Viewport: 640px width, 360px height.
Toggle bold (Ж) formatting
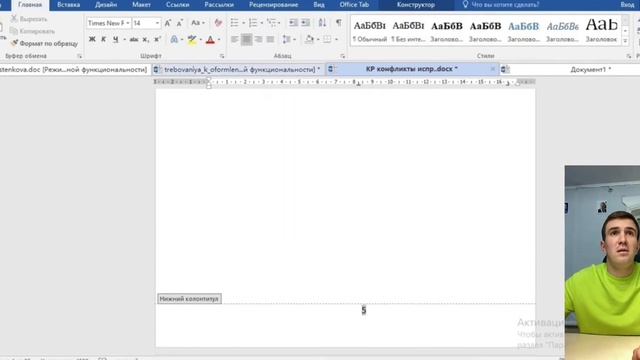click(92, 39)
